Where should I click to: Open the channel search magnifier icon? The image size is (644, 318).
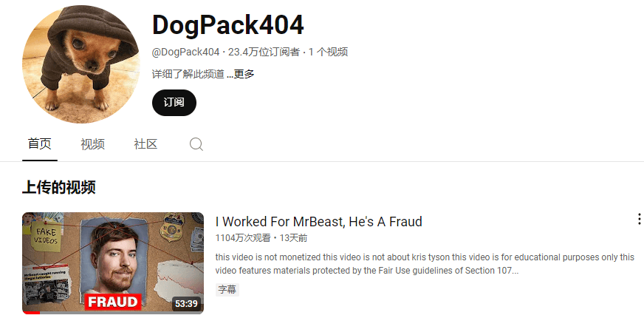[196, 144]
